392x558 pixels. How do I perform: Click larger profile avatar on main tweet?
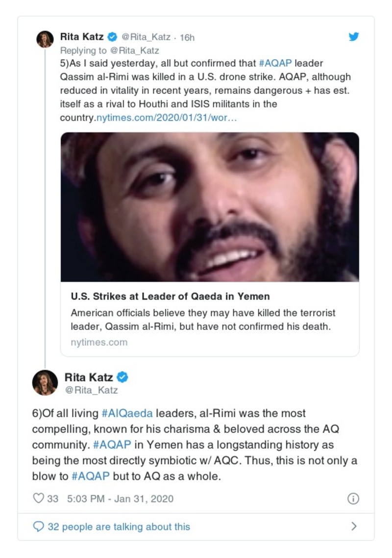tap(45, 382)
